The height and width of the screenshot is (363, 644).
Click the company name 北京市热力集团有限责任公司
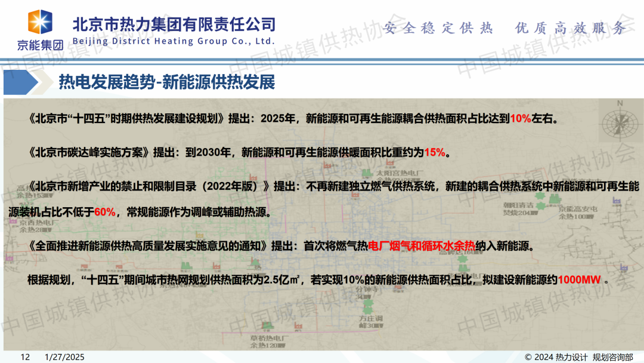click(x=174, y=24)
